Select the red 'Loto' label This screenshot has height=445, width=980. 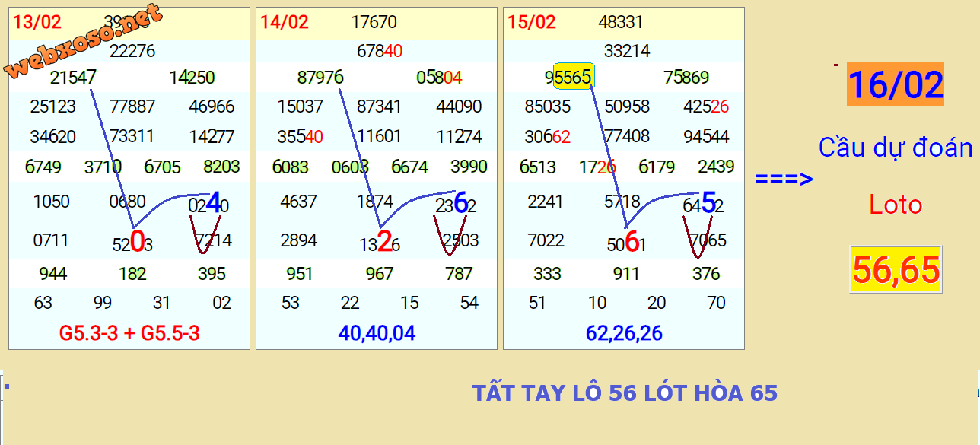click(x=896, y=205)
